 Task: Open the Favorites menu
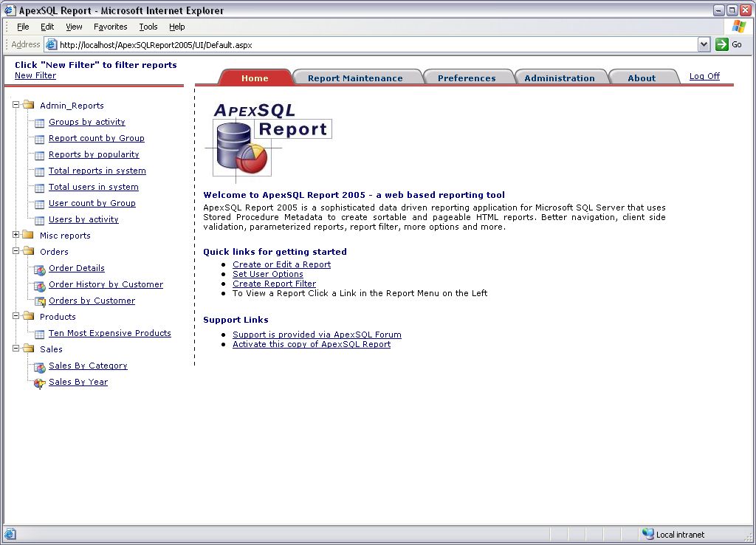coord(110,26)
